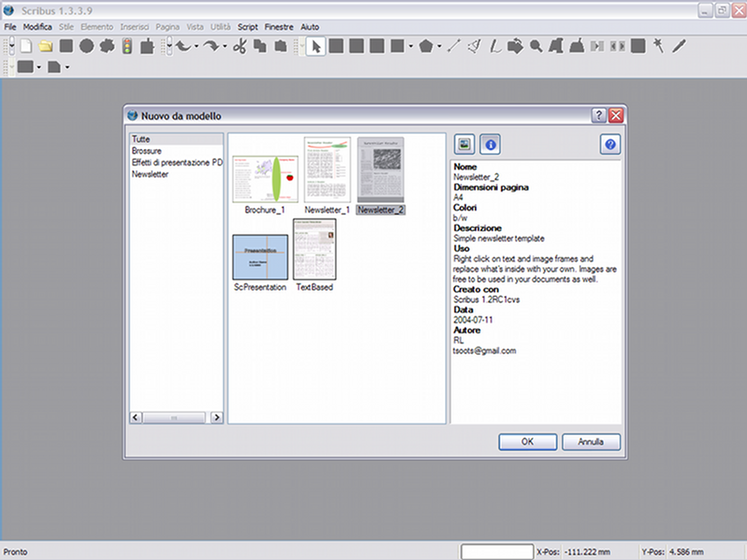Open the Aiuto menu
Viewport: 747px width, 560px height.
[310, 27]
